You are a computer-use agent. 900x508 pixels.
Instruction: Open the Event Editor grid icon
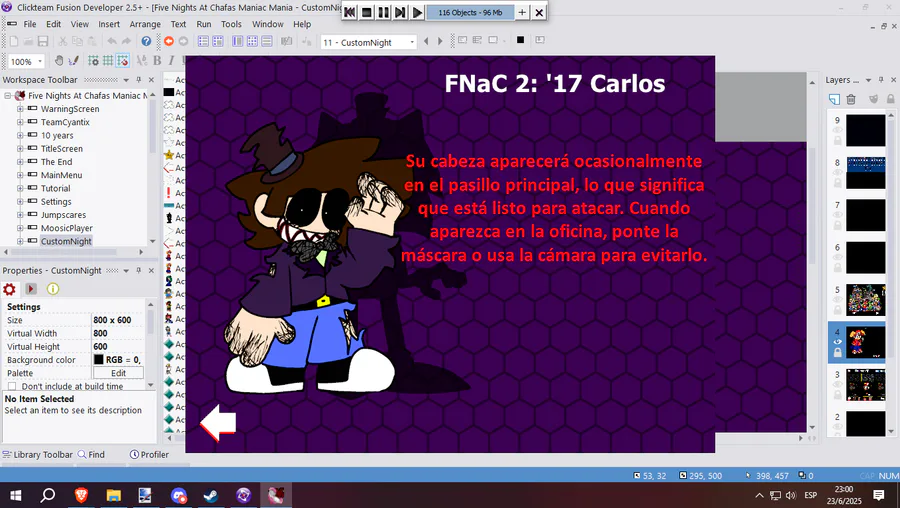pos(252,41)
